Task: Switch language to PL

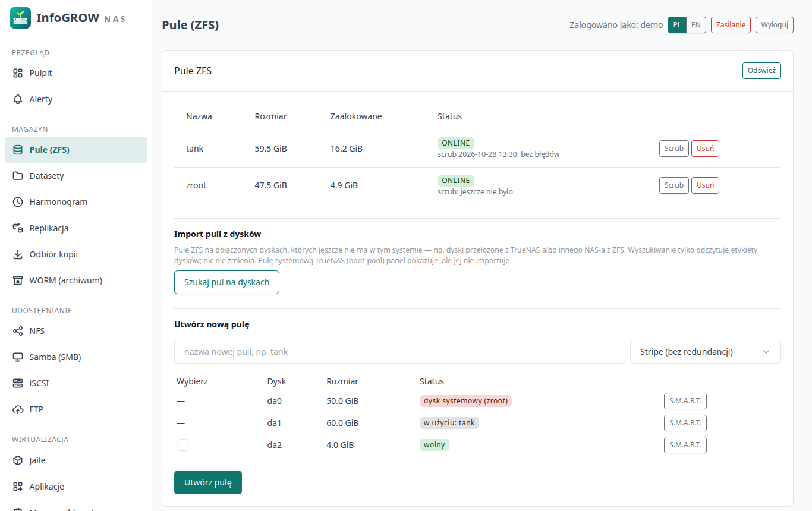Action: 678,25
